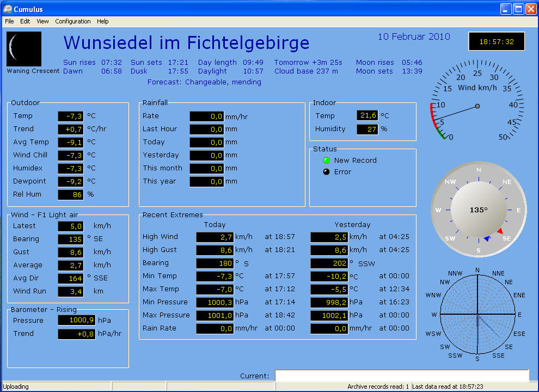The width and height of the screenshot is (539, 392).
Task: Click the Dewpoint value -9,2
Action: [70, 181]
